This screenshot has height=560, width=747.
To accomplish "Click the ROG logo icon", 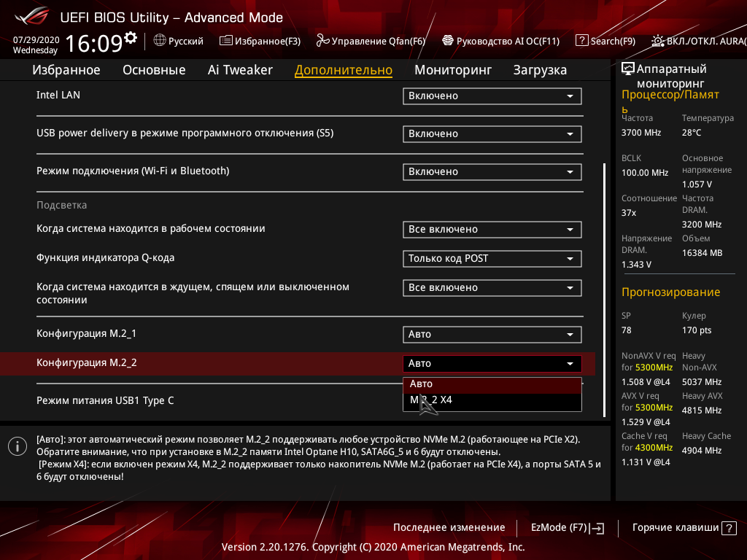I will [x=31, y=16].
